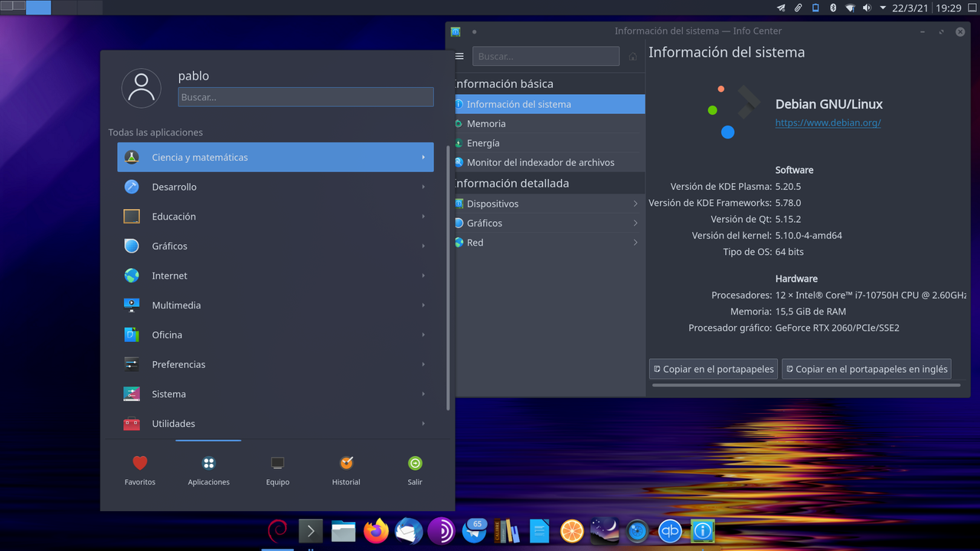
Task: Click the Ciencia y matemáticas flask icon
Action: click(132, 157)
